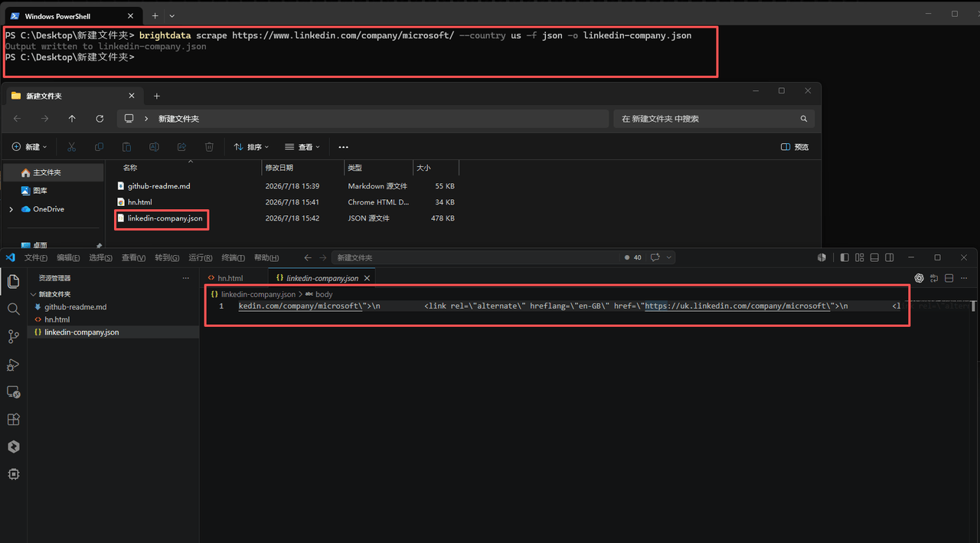Expand the OneDrive node in navigation pane
Screen dimensions: 980x543
click(x=11, y=209)
